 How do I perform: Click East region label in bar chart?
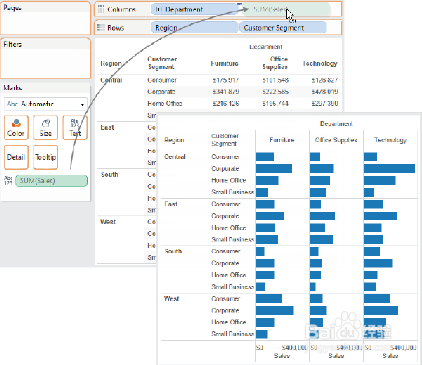171,204
